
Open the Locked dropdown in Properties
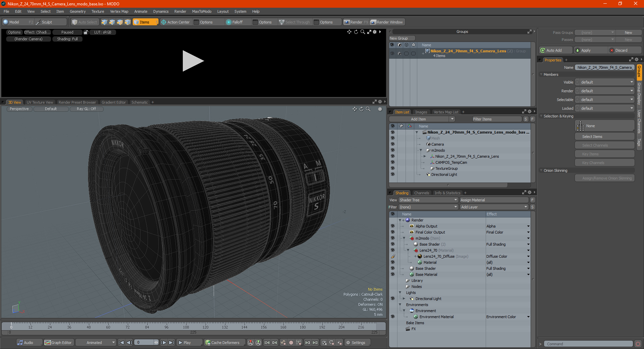(605, 108)
